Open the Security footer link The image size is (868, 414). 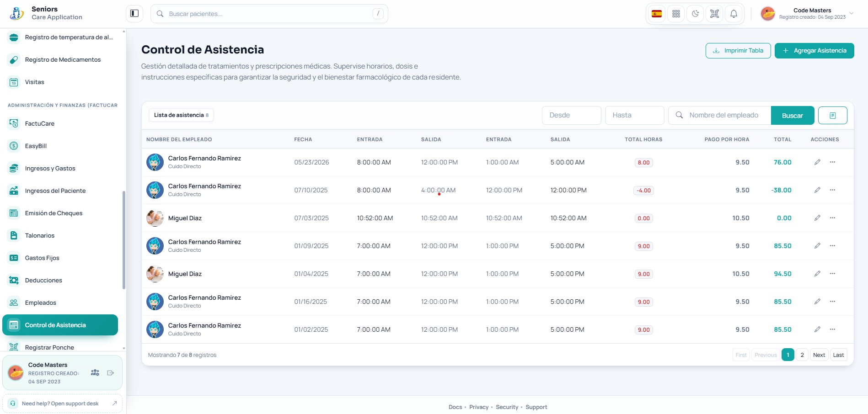[x=507, y=407]
